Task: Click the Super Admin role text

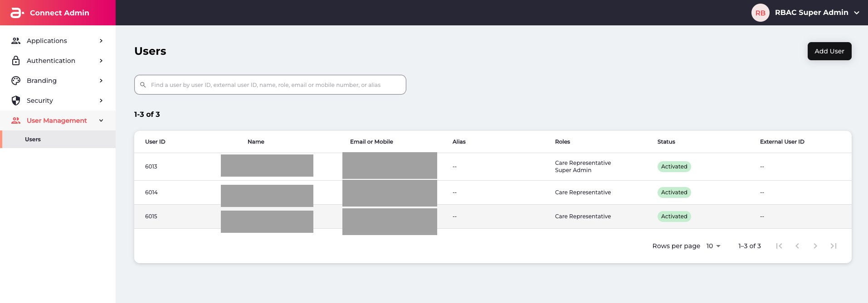Action: [x=573, y=170]
